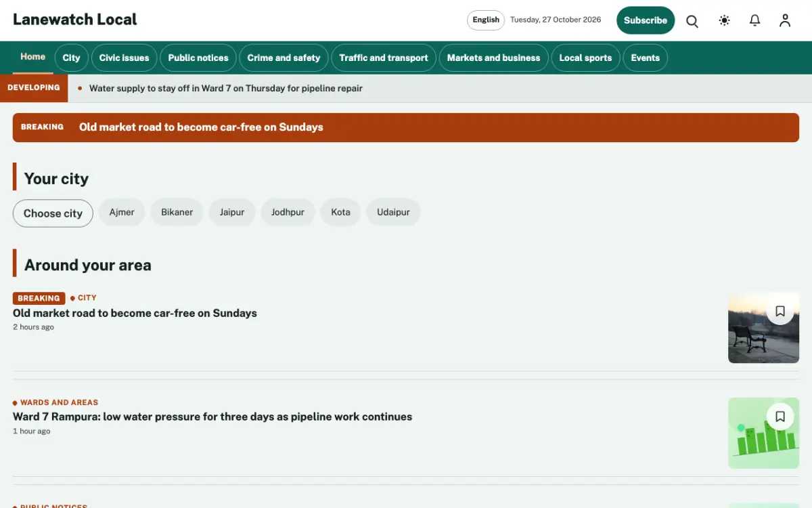Click the Subscribe button

point(646,20)
